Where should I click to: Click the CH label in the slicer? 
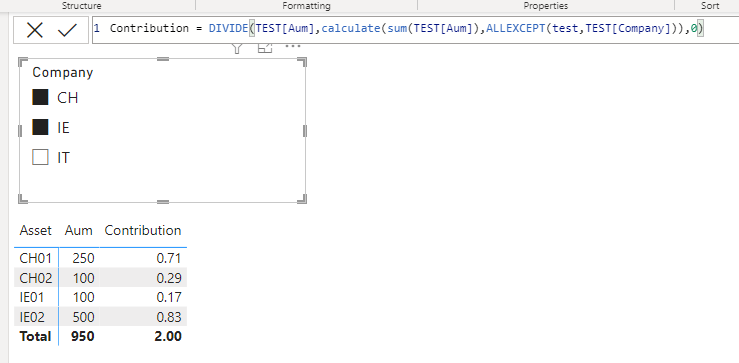tap(67, 98)
